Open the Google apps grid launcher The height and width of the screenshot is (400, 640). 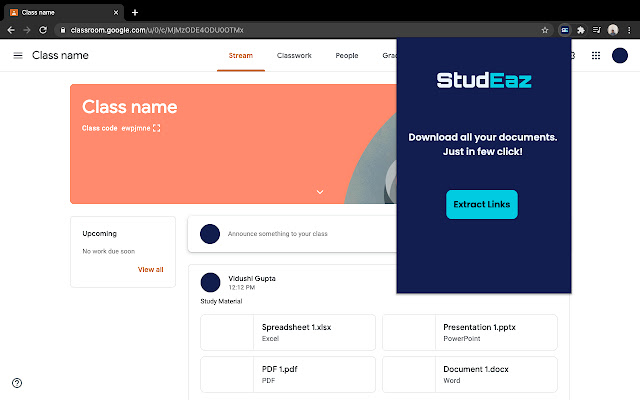[596, 56]
